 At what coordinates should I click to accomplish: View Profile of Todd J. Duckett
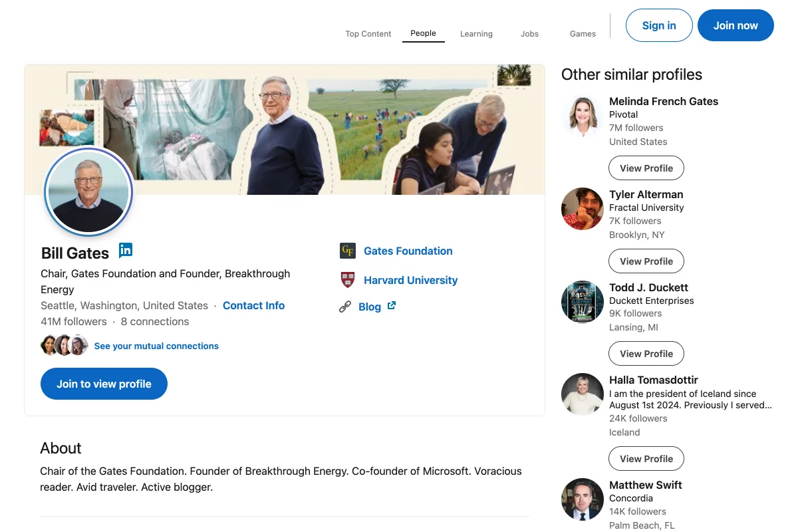click(x=646, y=354)
